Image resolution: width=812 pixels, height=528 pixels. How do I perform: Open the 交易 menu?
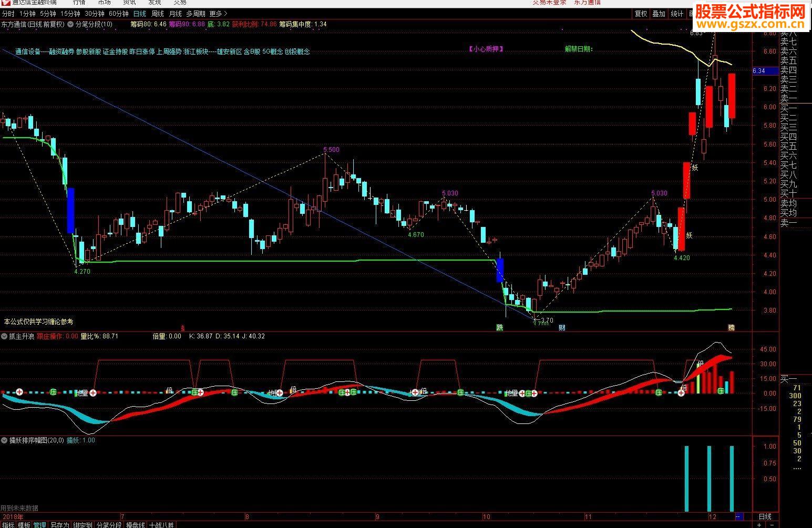point(180,2)
